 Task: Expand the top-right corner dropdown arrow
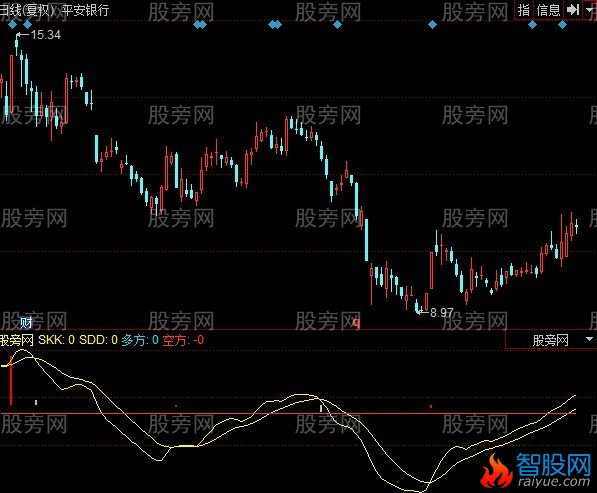coord(589,10)
